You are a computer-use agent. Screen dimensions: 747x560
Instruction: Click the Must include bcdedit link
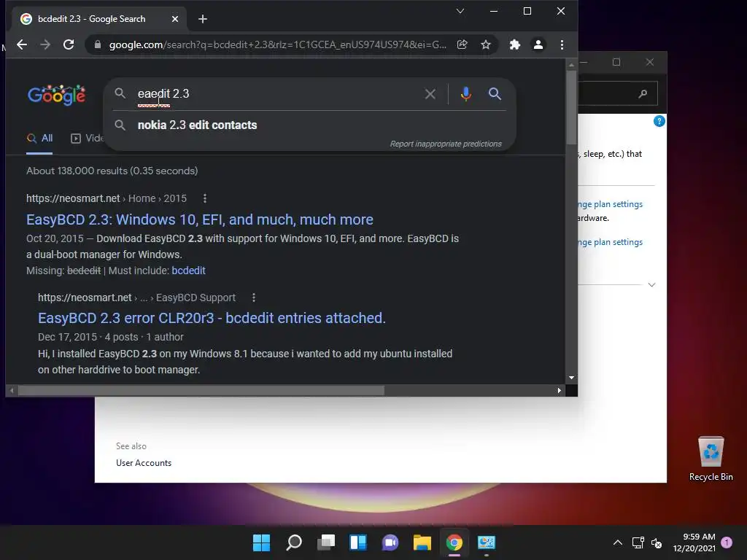[189, 271]
